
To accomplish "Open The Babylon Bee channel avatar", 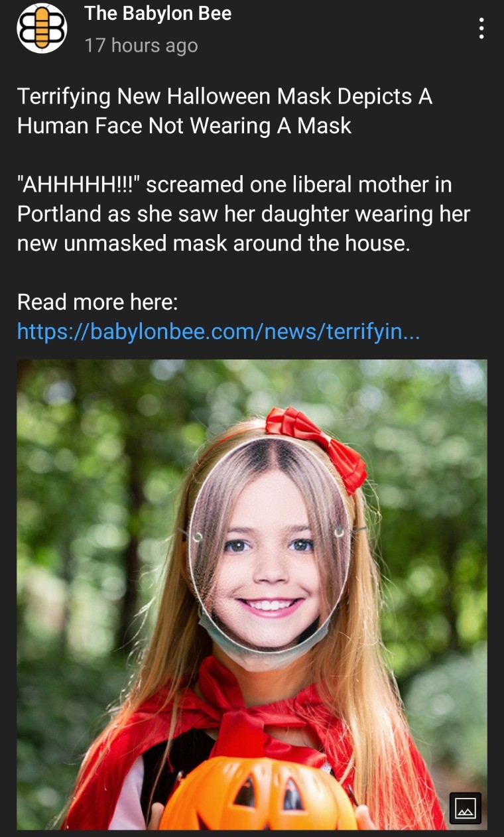I will (x=42, y=29).
